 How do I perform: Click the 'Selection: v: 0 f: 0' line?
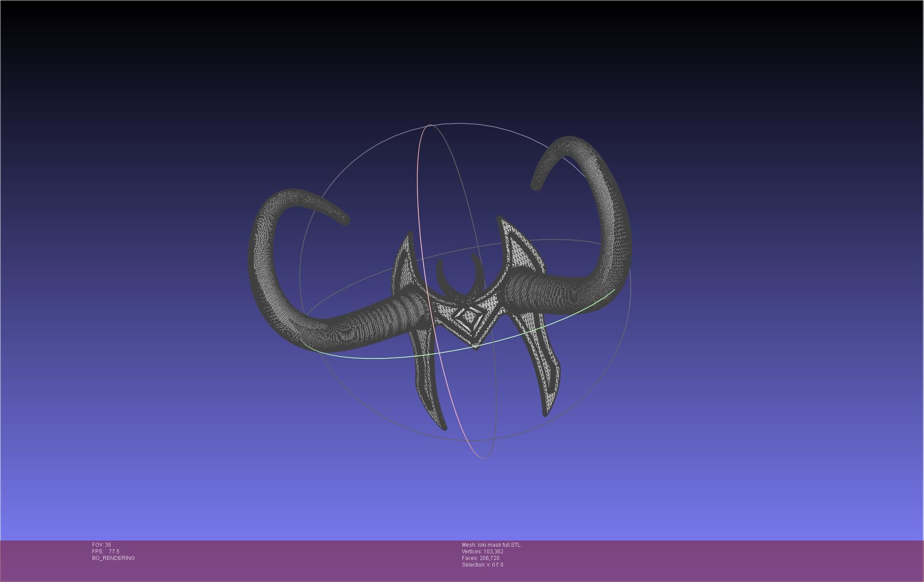click(x=483, y=565)
